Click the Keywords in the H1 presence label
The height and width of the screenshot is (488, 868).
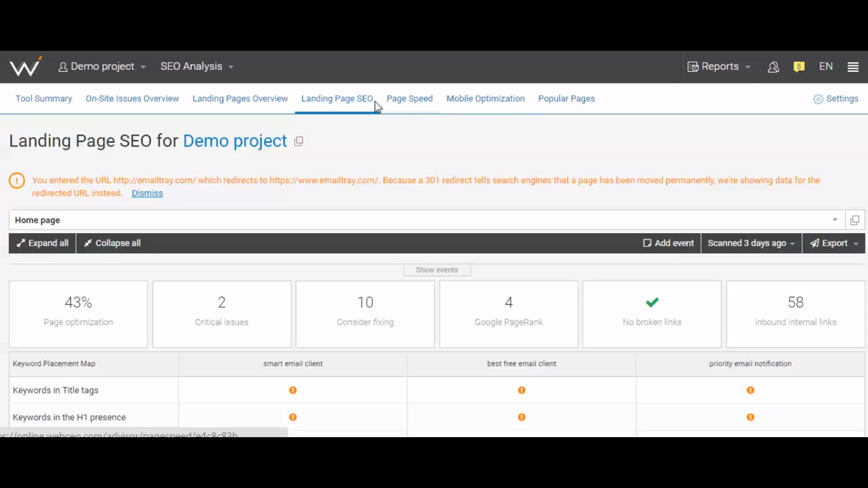pyautogui.click(x=69, y=417)
